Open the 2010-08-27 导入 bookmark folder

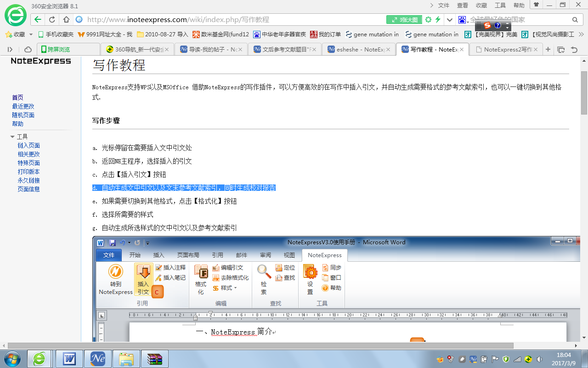(163, 34)
